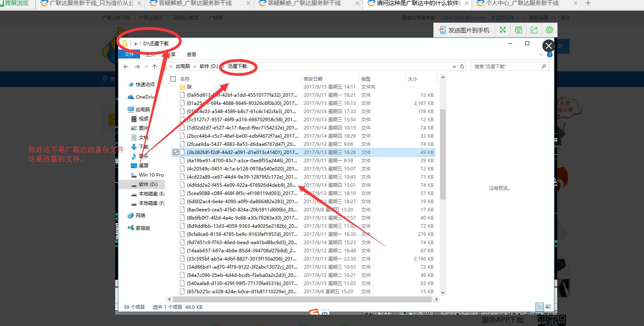644x326 pixels.
Task: Share the picture with the green share icon
Action: click(x=534, y=30)
